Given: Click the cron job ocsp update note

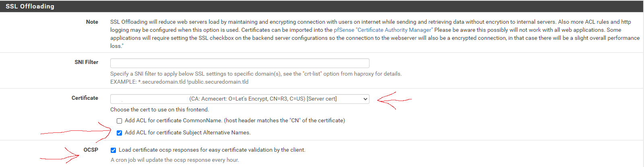Looking at the screenshot, I should pos(175,160).
